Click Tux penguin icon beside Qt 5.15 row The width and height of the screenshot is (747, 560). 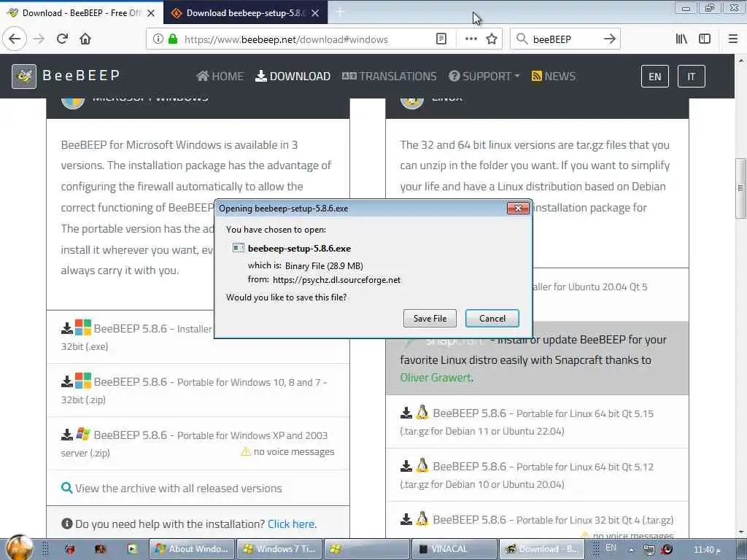click(x=422, y=413)
